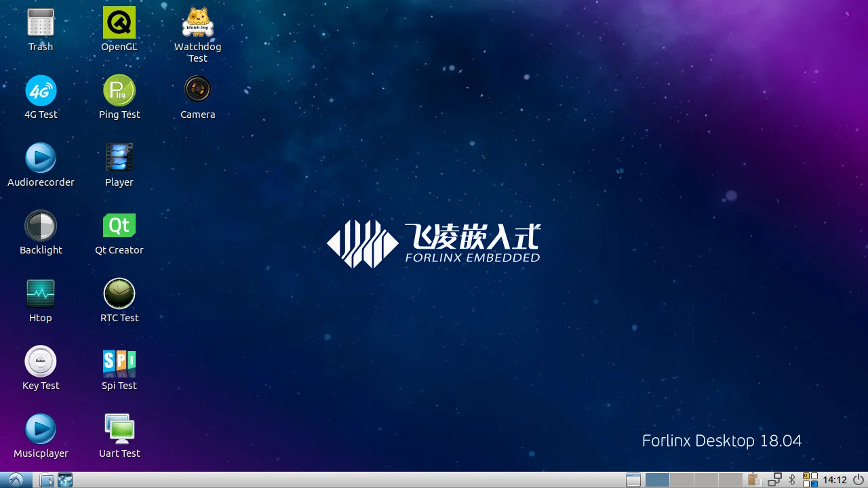Open the clipboard manager tray icon
This screenshot has width=868, height=488.
[x=753, y=481]
